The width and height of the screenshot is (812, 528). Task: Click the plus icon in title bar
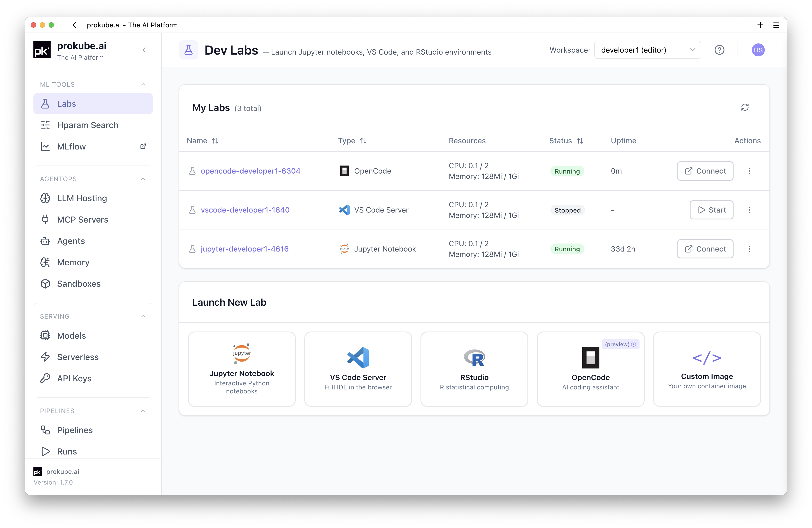[x=760, y=25]
